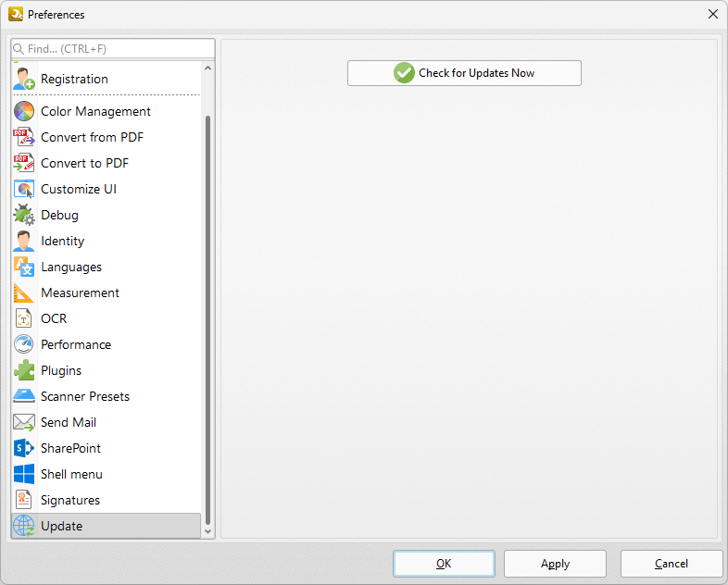Click the OCR document icon
Screen dimensions: 728x585
coord(24,318)
